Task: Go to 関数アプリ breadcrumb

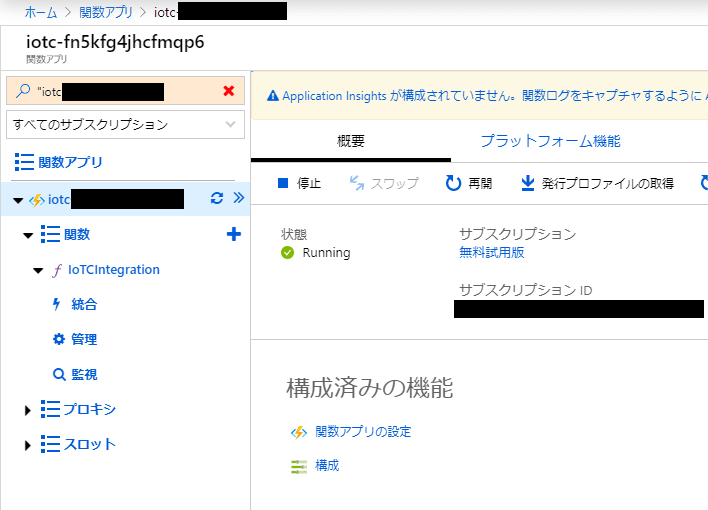Action: pyautogui.click(x=106, y=12)
